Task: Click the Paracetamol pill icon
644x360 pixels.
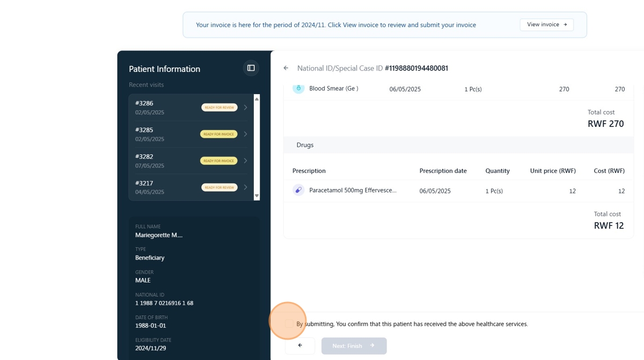Action: (x=298, y=190)
